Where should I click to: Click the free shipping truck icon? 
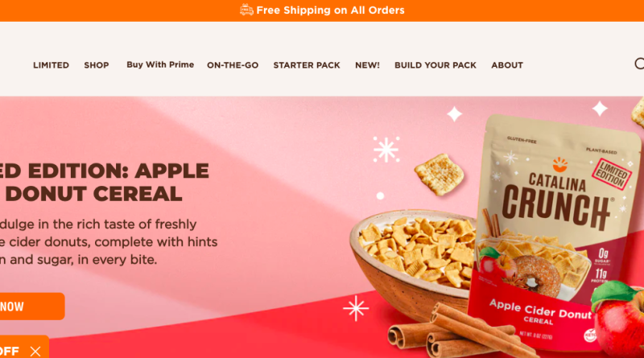[x=246, y=10]
